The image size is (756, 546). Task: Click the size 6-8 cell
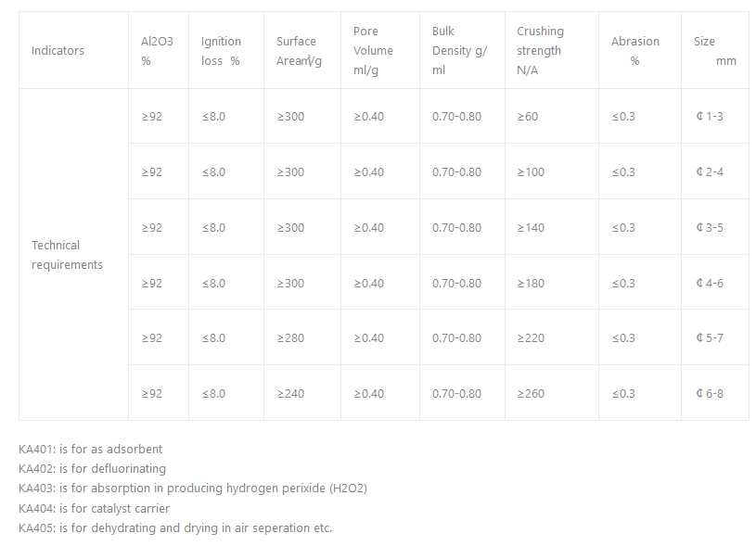(x=710, y=394)
